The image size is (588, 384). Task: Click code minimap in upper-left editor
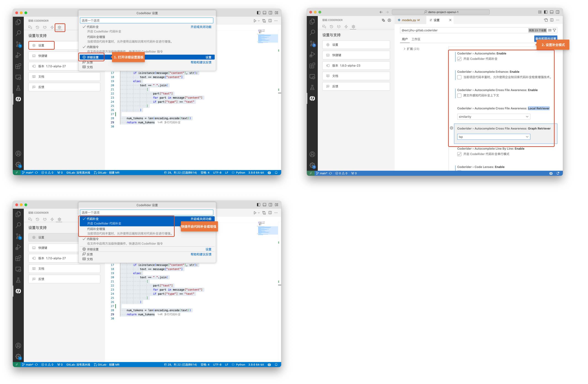[267, 36]
